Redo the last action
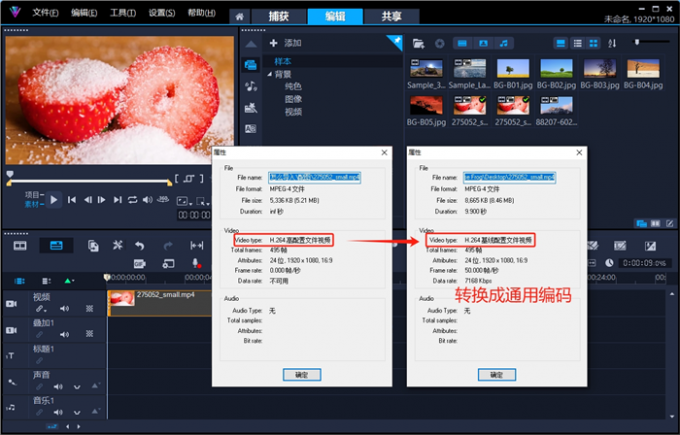The image size is (680, 435). 168,246
